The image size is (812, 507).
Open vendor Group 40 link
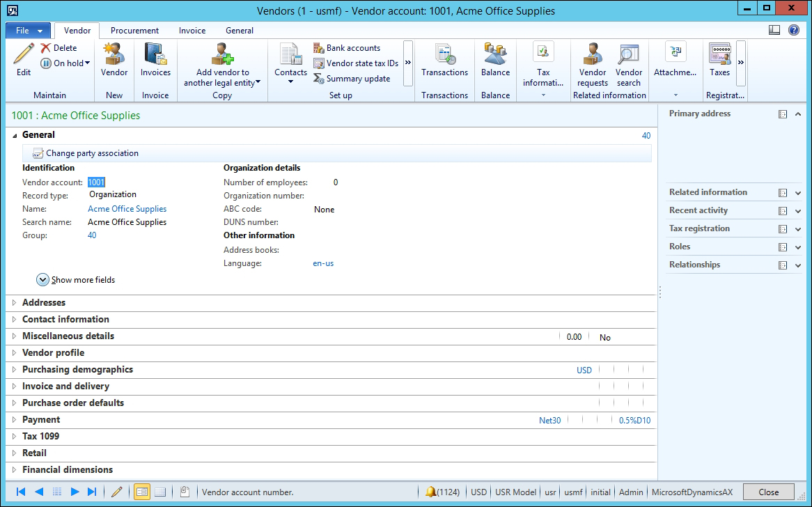point(92,235)
